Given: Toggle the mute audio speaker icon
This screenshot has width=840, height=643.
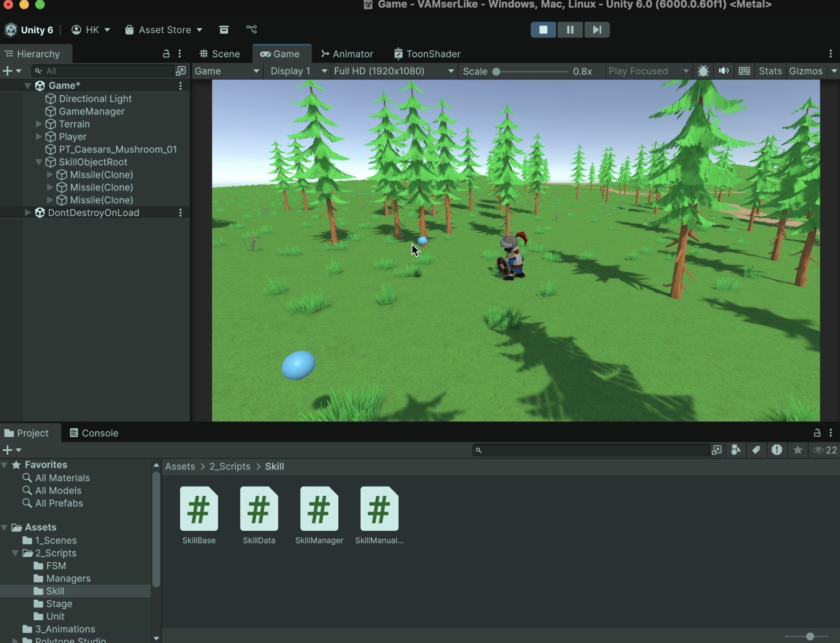Looking at the screenshot, I should pyautogui.click(x=724, y=71).
